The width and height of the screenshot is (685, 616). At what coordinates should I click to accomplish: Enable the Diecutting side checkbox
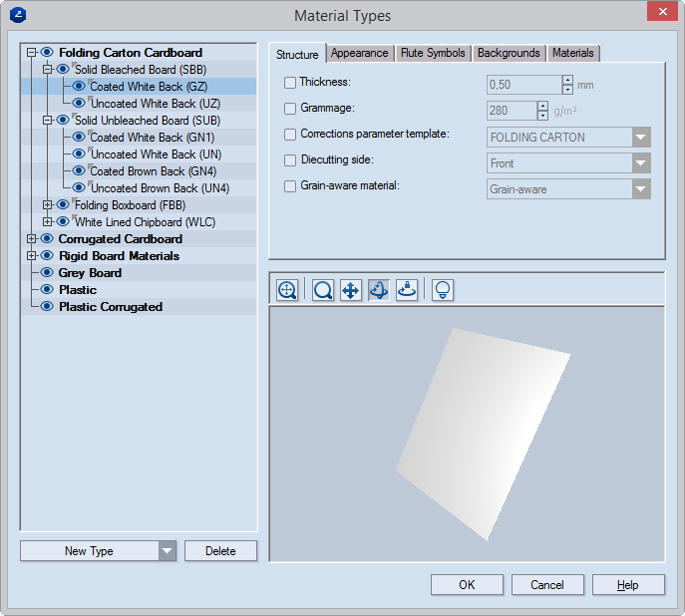[290, 160]
